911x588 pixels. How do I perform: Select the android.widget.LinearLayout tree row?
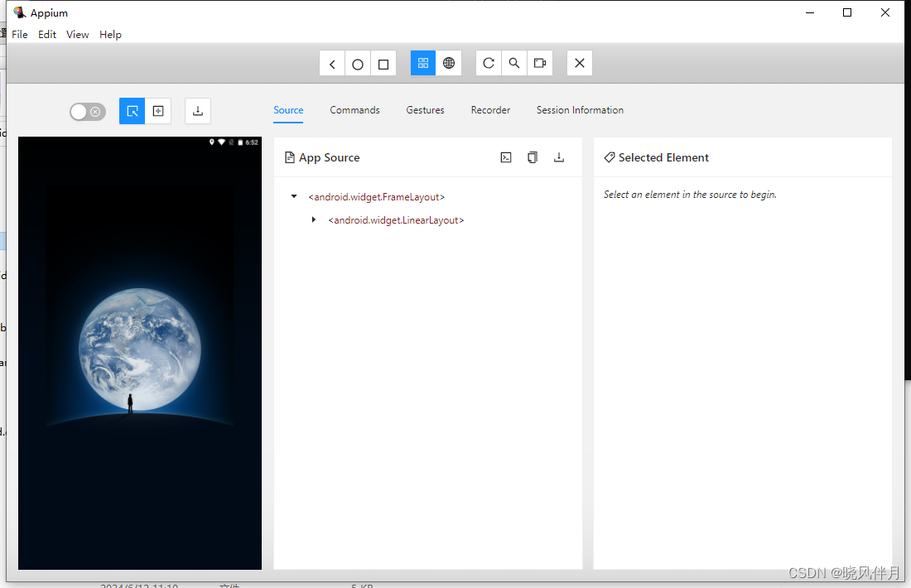click(396, 220)
